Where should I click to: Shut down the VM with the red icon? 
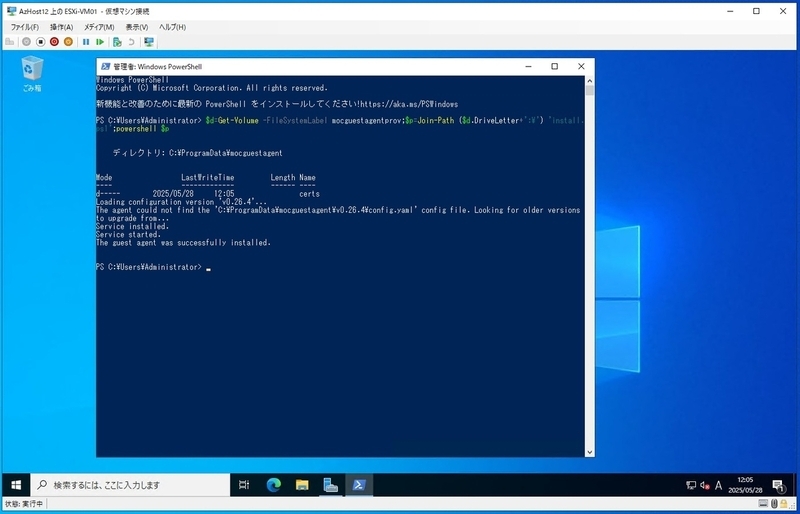click(54, 42)
